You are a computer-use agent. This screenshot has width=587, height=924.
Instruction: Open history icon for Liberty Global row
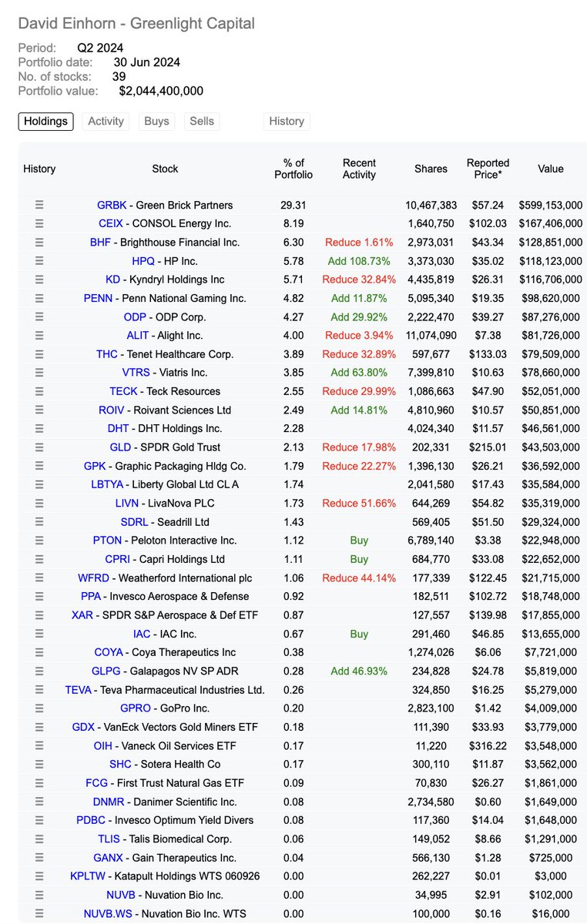click(39, 484)
